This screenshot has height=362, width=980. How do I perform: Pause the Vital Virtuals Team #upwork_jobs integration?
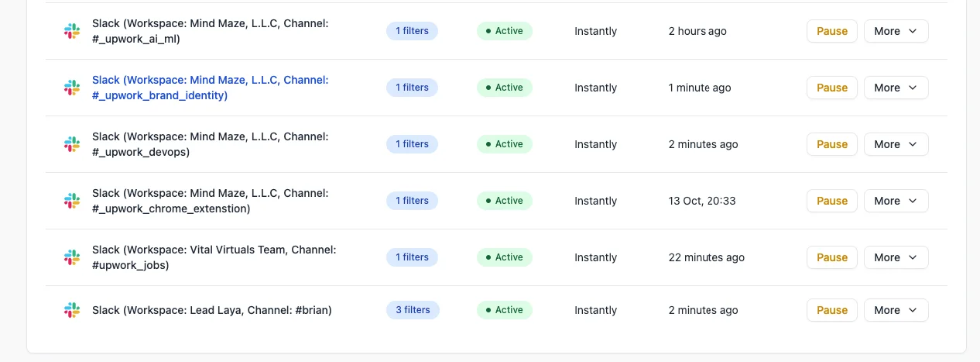point(832,257)
